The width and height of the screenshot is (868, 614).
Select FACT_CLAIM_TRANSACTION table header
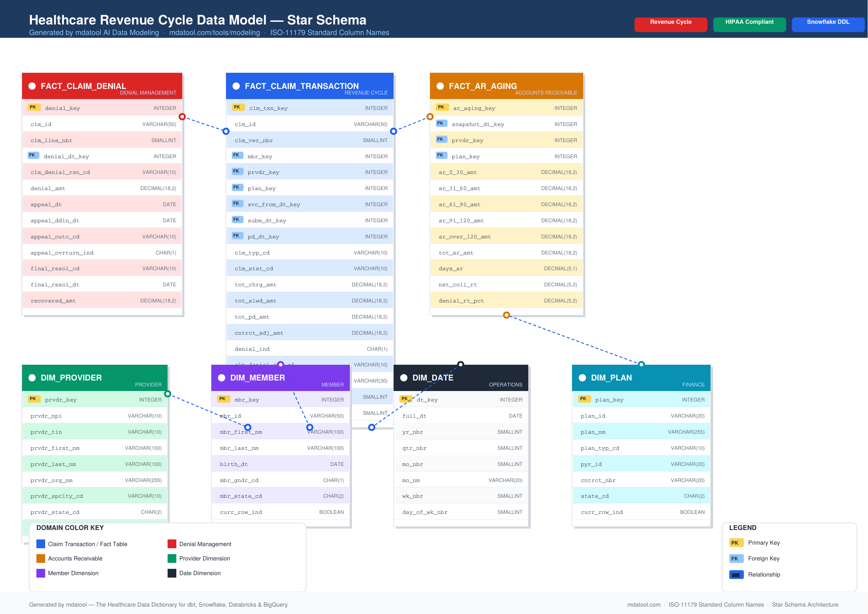coord(310,86)
